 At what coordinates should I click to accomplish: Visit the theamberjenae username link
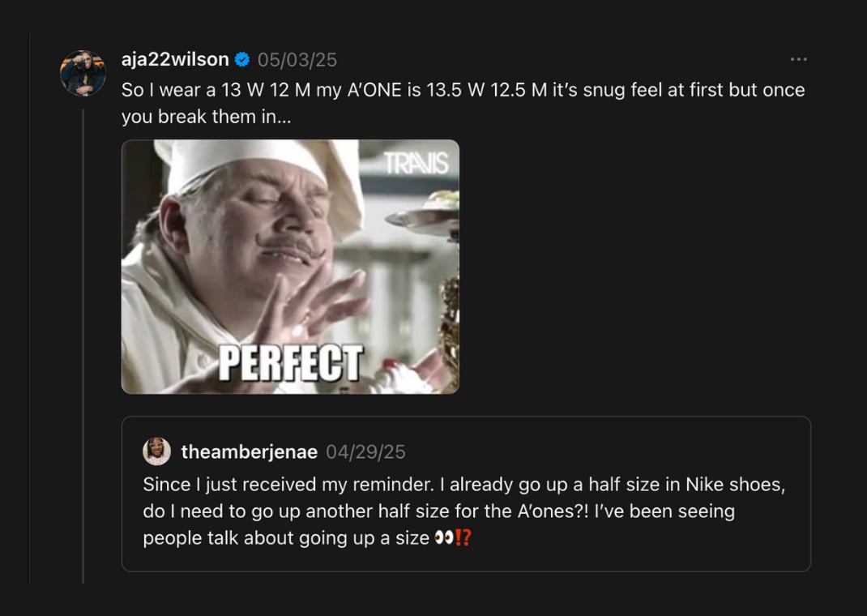249,451
